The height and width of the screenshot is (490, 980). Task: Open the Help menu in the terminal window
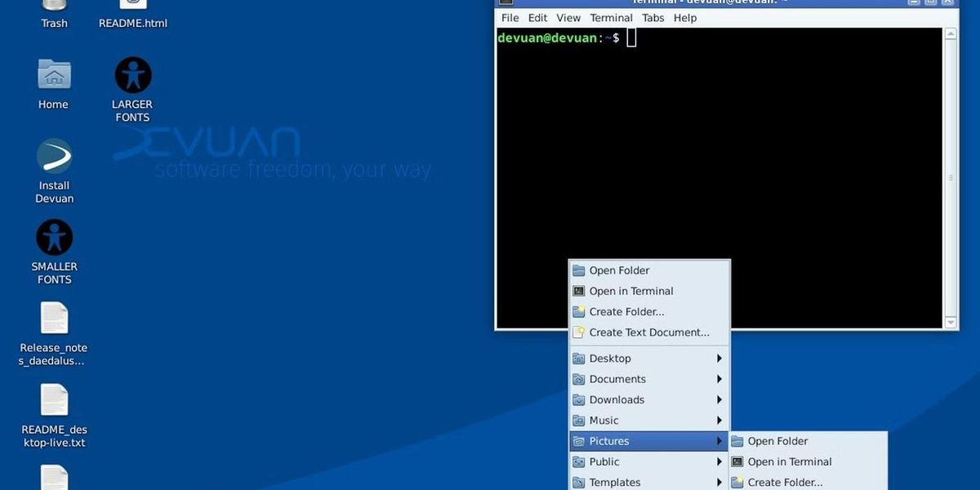tap(684, 17)
